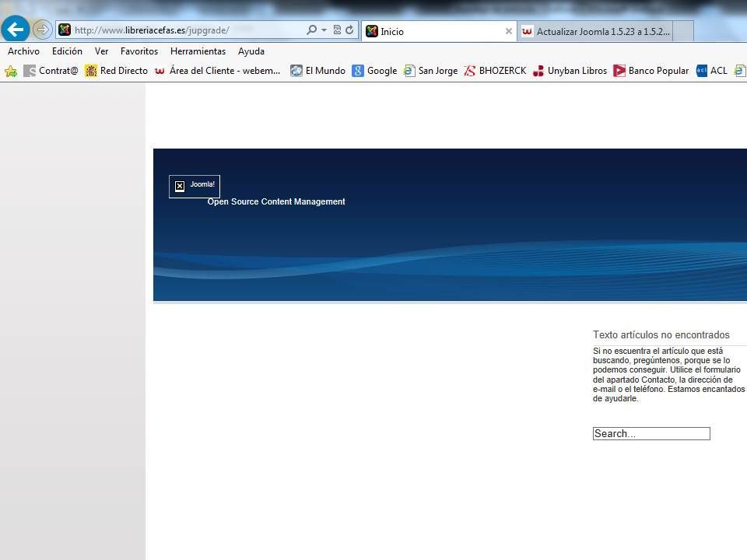747x560 pixels.
Task: Open the El Mundo bookmark
Action: pyautogui.click(x=317, y=71)
